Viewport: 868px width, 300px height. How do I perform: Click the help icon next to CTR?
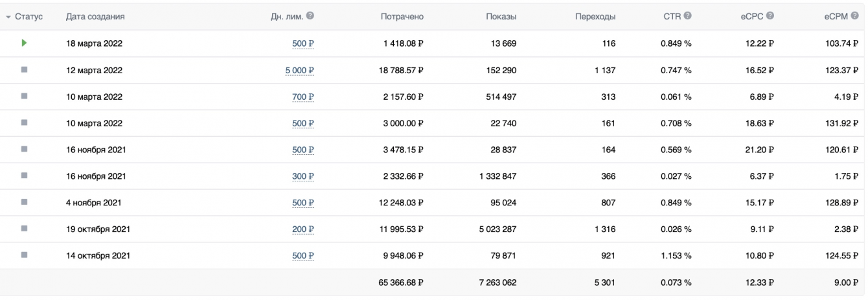[687, 16]
